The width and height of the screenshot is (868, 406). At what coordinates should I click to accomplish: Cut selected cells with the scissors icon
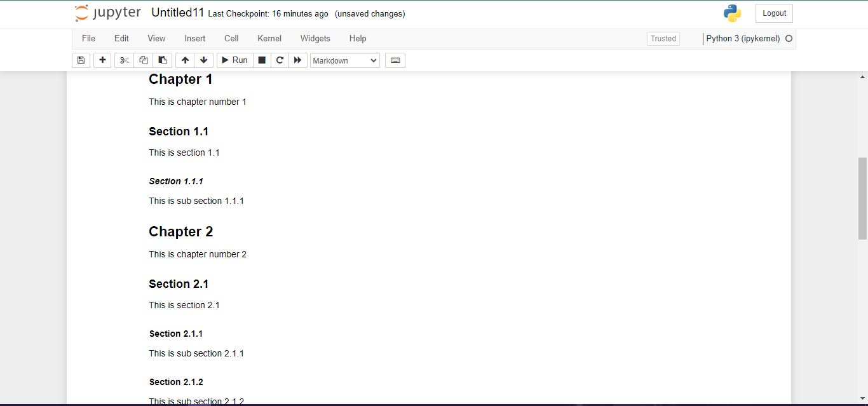pyautogui.click(x=125, y=60)
